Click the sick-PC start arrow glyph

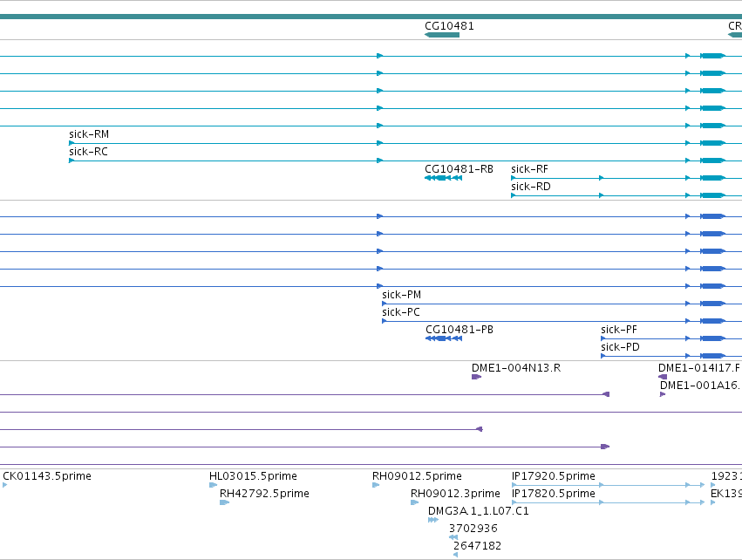pos(385,321)
